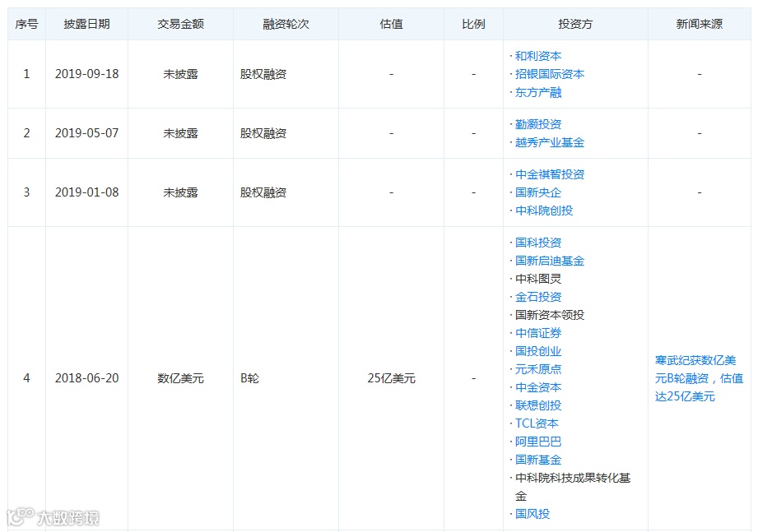Open investor link 国科投资
This screenshot has height=532, width=758.
[538, 243]
